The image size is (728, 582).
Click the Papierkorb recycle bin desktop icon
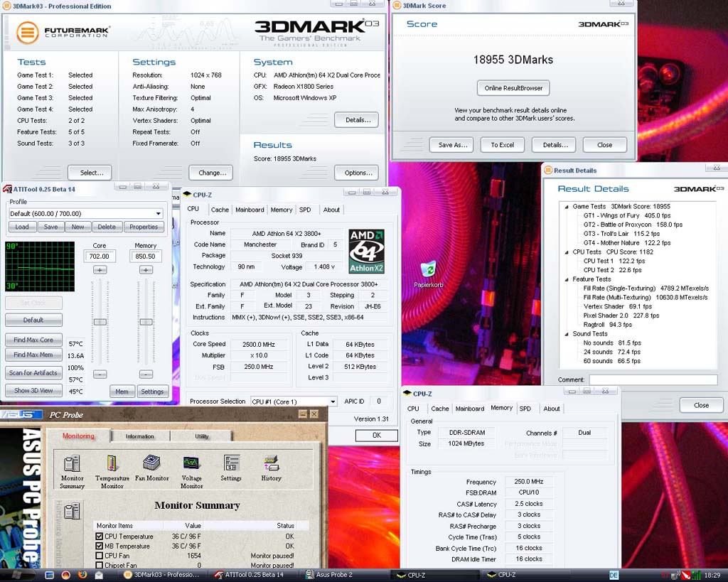tap(428, 274)
